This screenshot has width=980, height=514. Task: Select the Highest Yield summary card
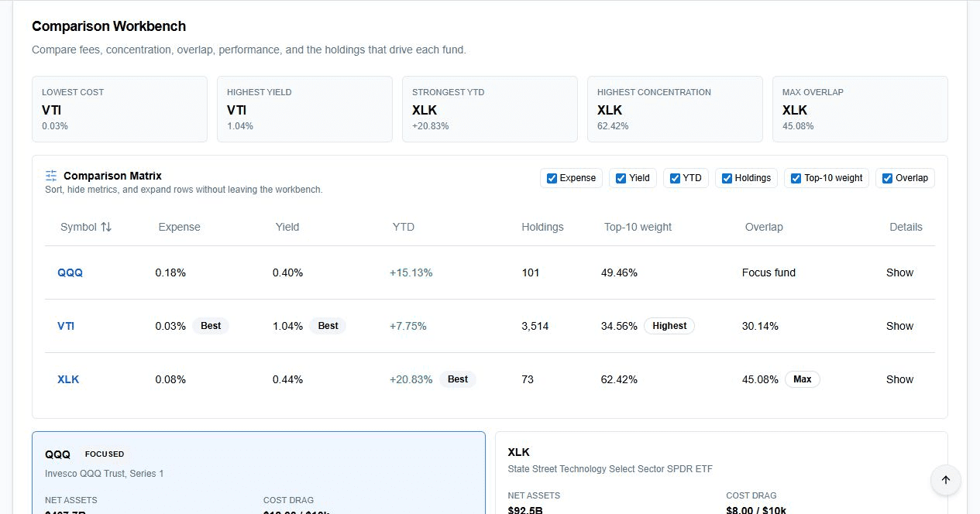tap(304, 109)
